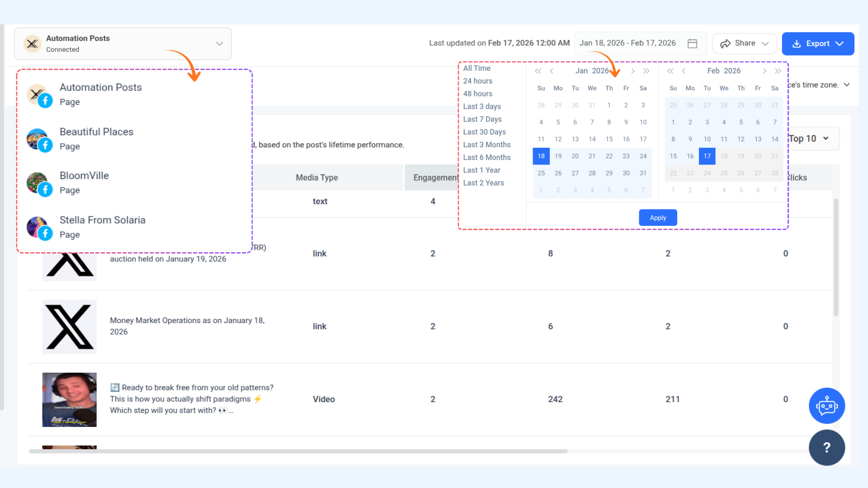Viewport: 868px width, 488px height.
Task: Open the help question mark button
Action: tap(826, 447)
